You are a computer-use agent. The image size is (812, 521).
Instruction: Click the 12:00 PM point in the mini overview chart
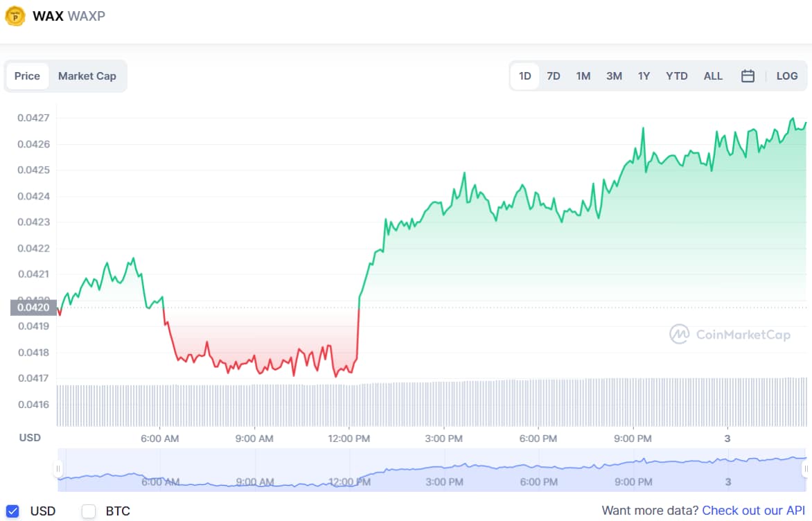[x=349, y=481]
